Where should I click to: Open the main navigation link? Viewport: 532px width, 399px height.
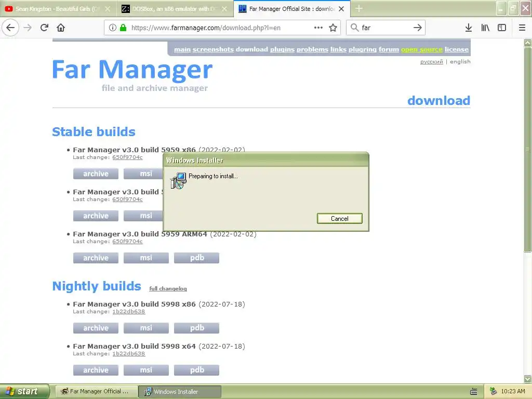point(182,49)
